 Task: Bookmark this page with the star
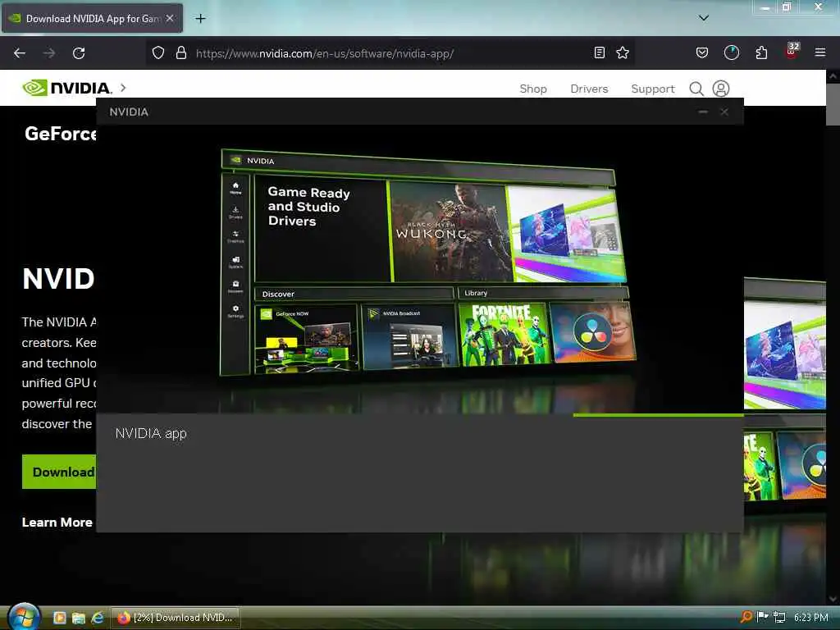tap(623, 52)
